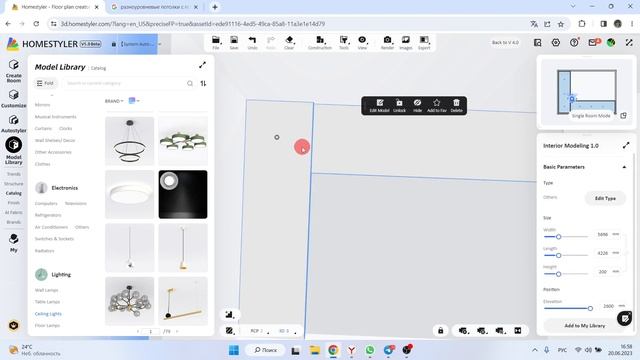Image resolution: width=640 pixels, height=360 pixels.
Task: Open the My section in the sidebar
Action: [13, 243]
